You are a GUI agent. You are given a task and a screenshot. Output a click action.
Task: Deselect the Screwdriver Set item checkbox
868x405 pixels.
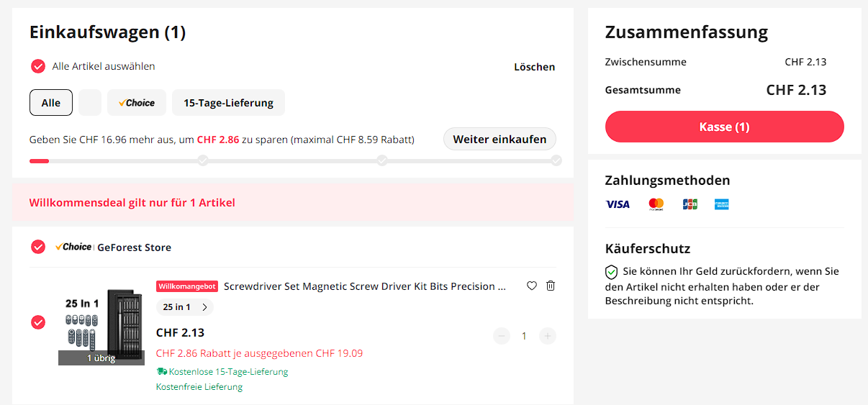pos(38,322)
